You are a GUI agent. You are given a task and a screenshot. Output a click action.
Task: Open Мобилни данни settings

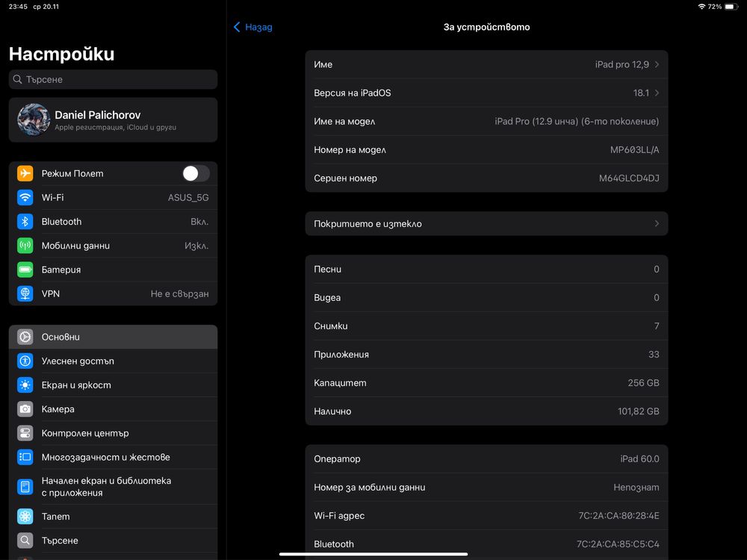pos(113,246)
